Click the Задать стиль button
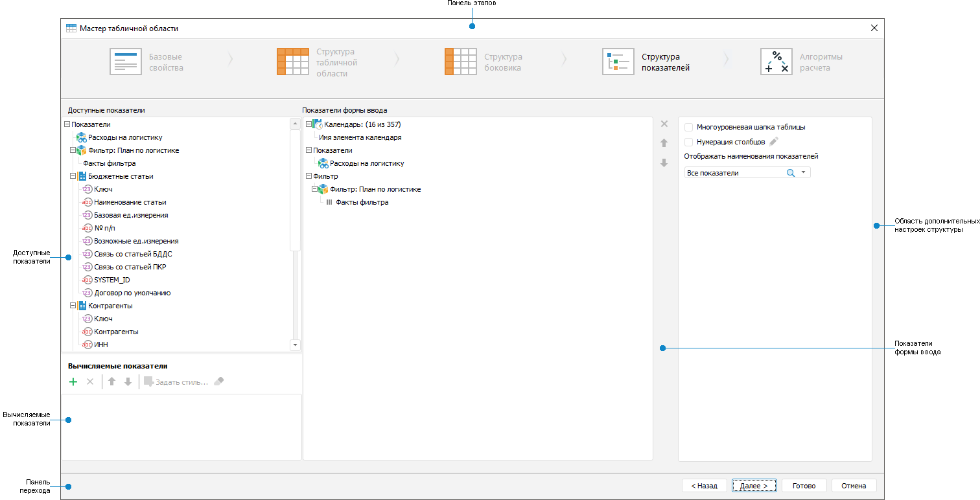This screenshot has width=980, height=500. (176, 382)
